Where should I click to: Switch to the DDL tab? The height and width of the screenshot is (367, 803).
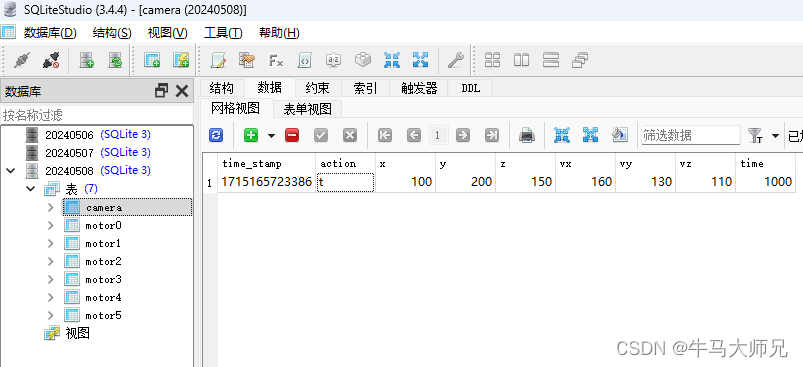point(471,88)
